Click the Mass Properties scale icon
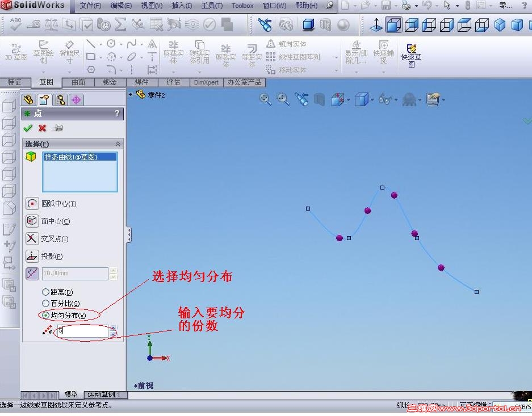The width and height of the screenshot is (532, 416). [x=51, y=25]
